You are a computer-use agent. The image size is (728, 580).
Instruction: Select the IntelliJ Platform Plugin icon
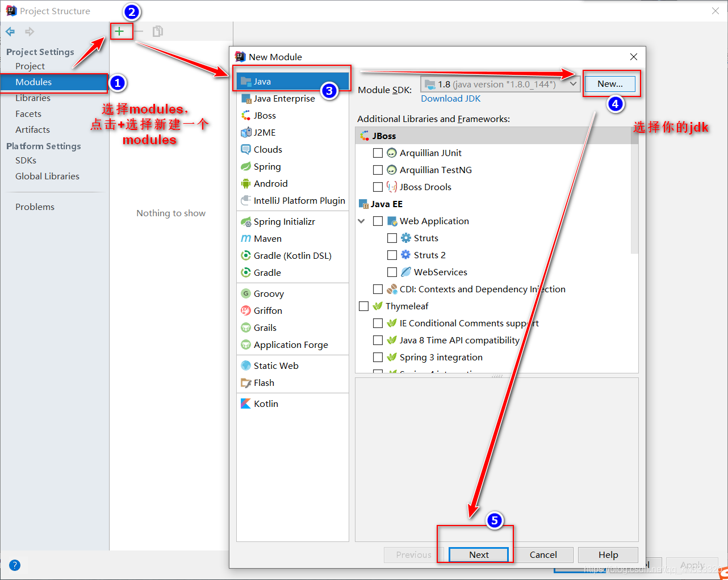pos(246,201)
